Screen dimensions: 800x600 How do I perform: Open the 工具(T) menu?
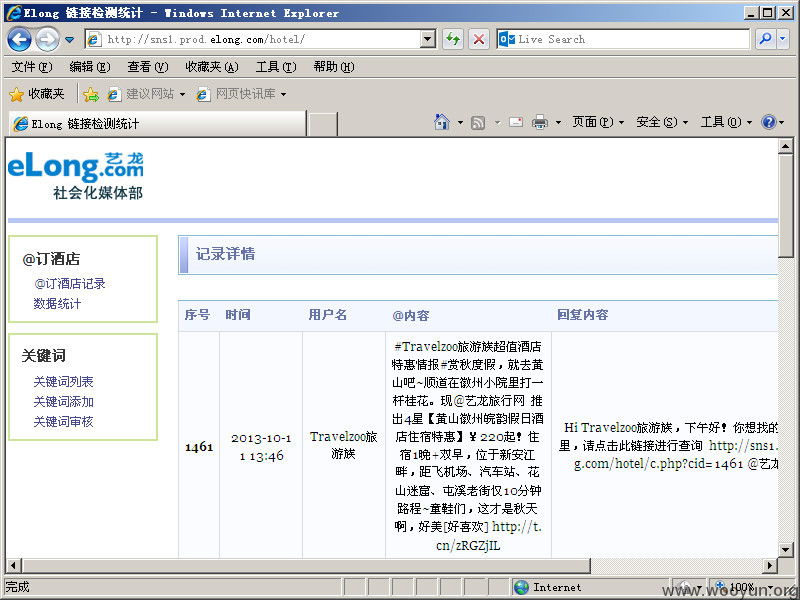(x=276, y=67)
